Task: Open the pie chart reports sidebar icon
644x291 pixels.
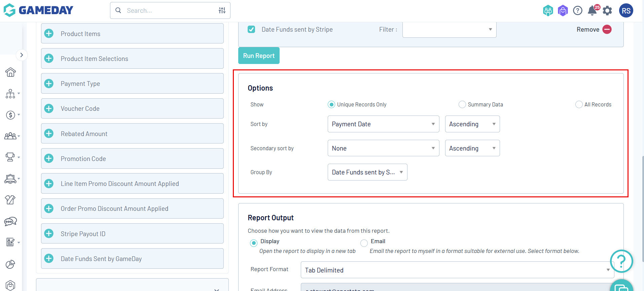Action: (10, 264)
